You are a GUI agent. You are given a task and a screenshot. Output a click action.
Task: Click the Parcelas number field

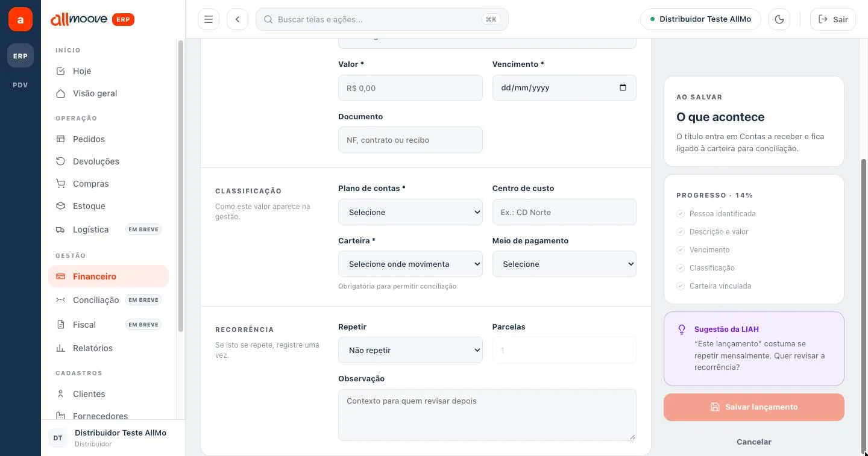click(564, 350)
